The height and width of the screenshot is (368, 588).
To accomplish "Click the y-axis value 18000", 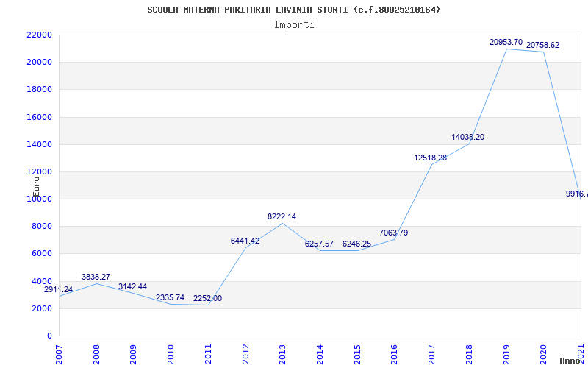I will [39, 89].
